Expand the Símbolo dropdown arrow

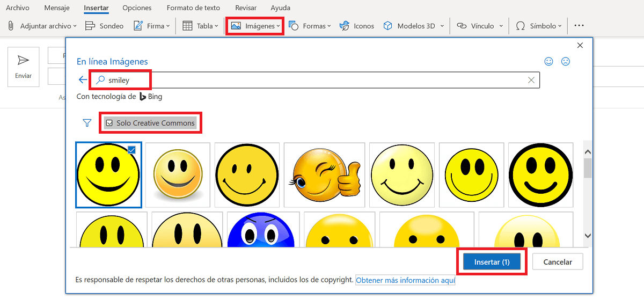coord(559,26)
